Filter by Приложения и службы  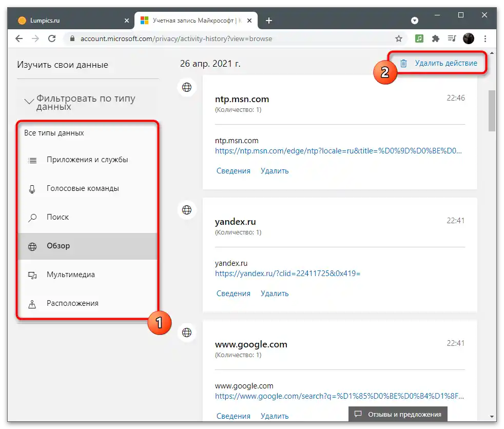coord(87,160)
